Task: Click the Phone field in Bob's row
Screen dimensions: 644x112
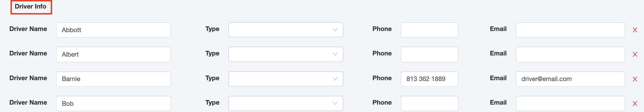Action: pyautogui.click(x=429, y=103)
